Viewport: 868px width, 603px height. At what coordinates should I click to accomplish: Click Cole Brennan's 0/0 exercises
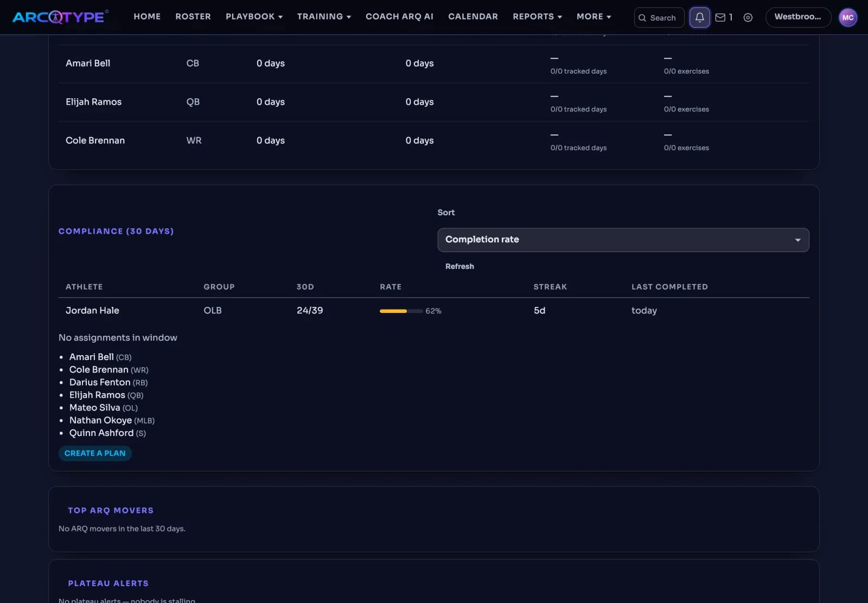pos(686,147)
